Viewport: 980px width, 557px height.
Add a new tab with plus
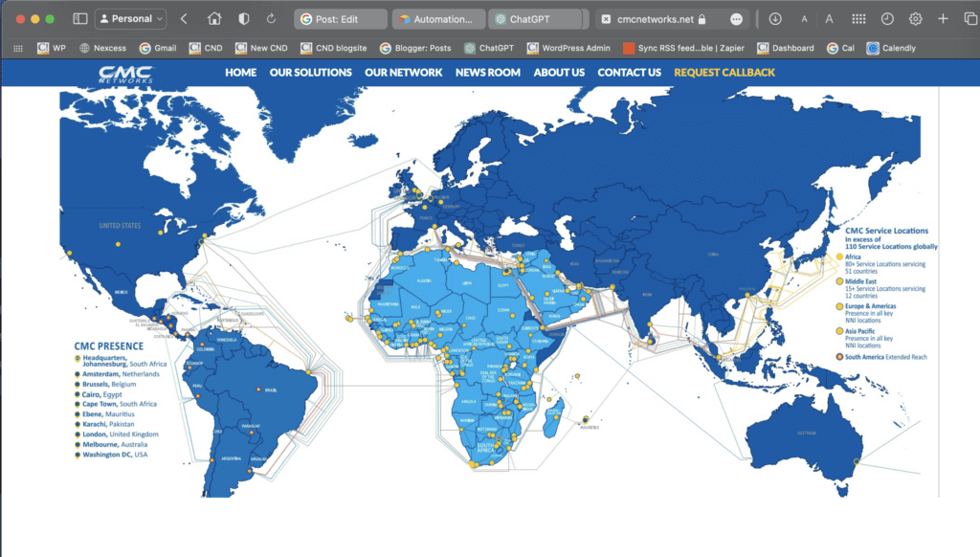pos(944,19)
